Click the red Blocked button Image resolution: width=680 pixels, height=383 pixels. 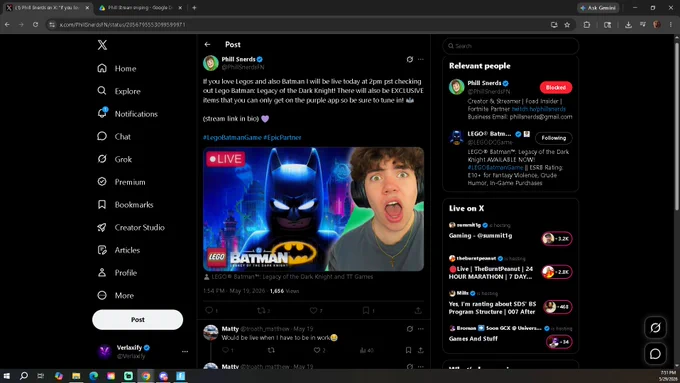click(556, 88)
